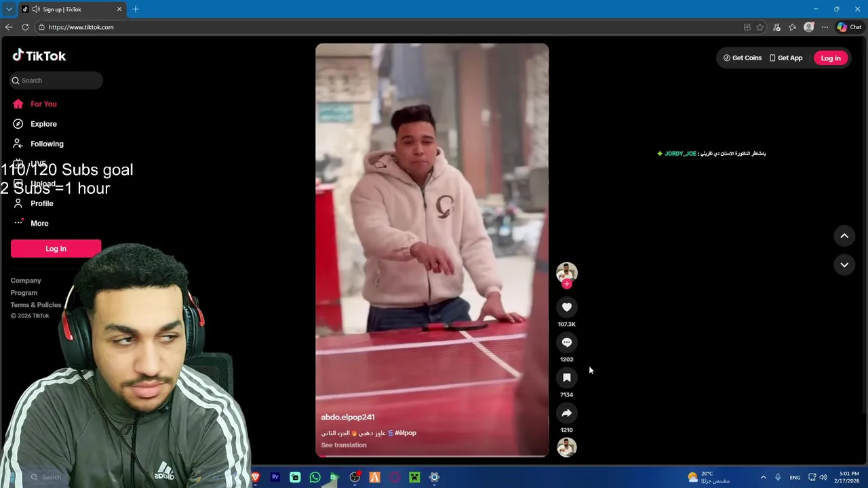Open the sound disc avatar below share
868x488 pixels.
click(x=567, y=447)
